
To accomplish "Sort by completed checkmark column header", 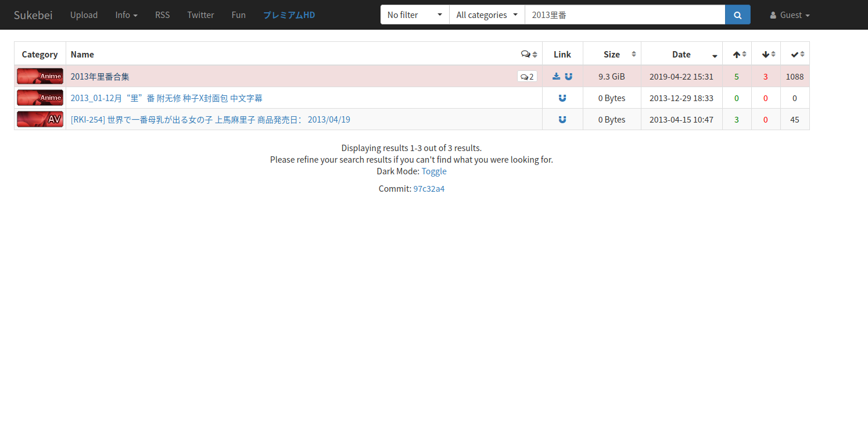I will pos(795,54).
